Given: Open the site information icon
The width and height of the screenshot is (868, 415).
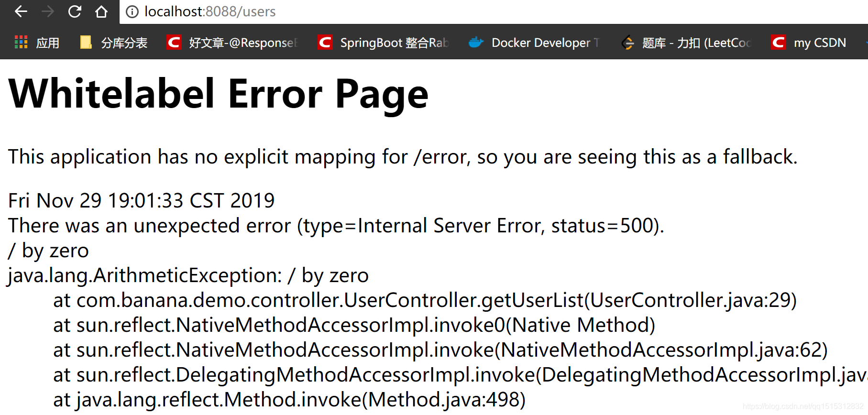Looking at the screenshot, I should click(132, 12).
